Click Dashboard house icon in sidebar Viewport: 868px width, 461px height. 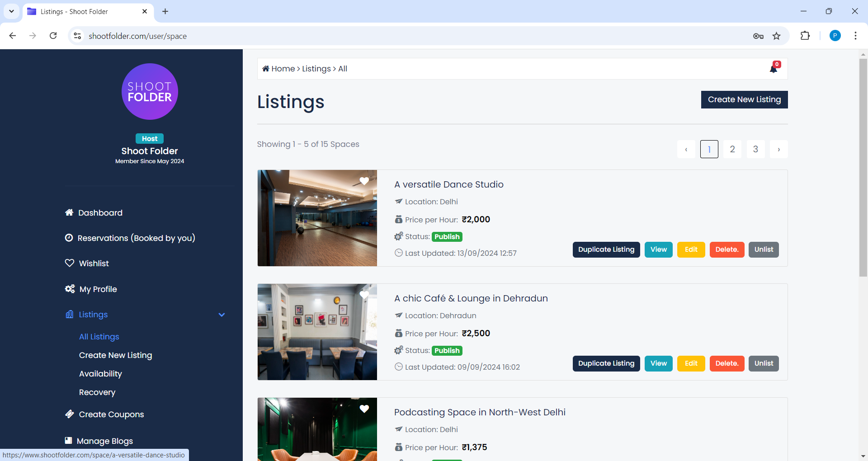tap(69, 212)
